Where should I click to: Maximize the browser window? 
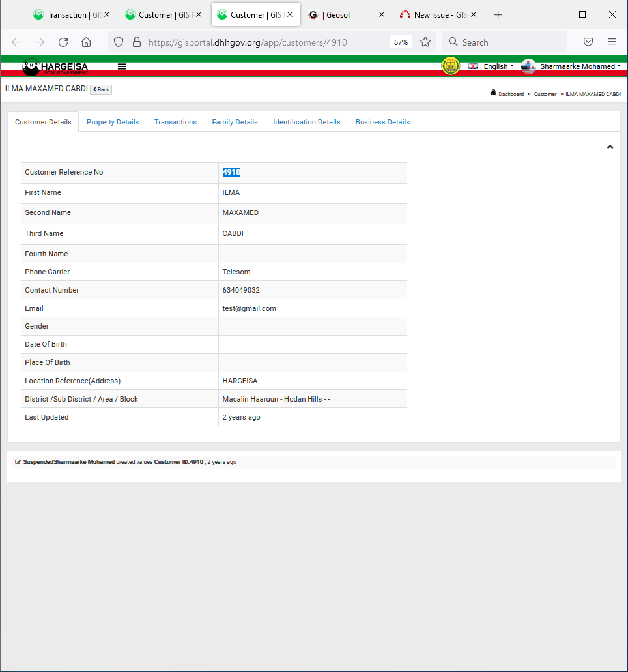(582, 14)
